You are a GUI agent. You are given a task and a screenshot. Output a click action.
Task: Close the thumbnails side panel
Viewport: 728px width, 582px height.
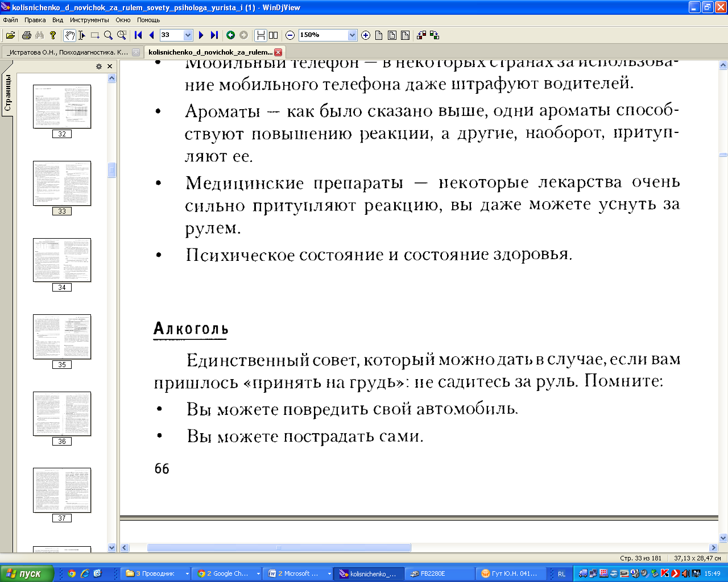pyautogui.click(x=110, y=66)
